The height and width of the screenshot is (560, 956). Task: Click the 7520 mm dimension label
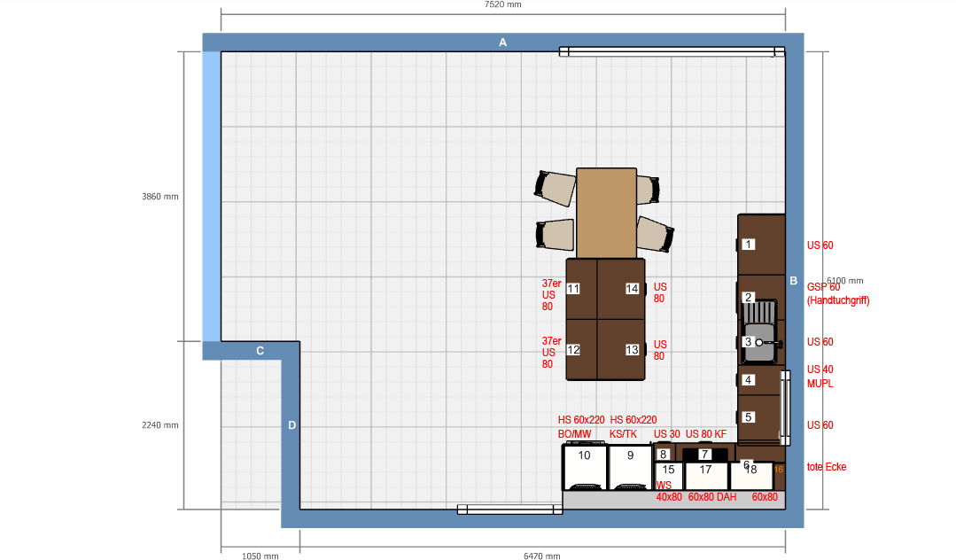pos(502,4)
